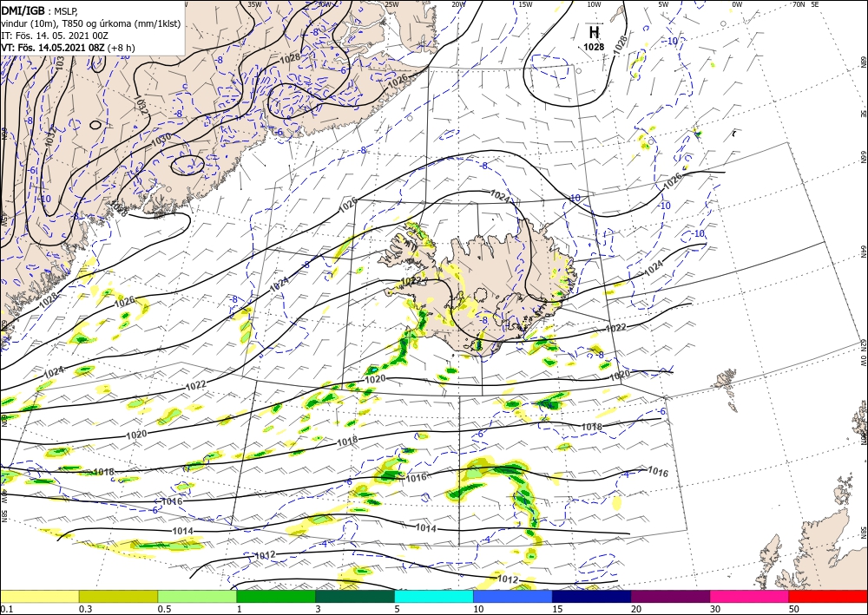Viewport: 868px width, 615px height.
Task: Click the '5W' longitude label
Action: [663, 3]
